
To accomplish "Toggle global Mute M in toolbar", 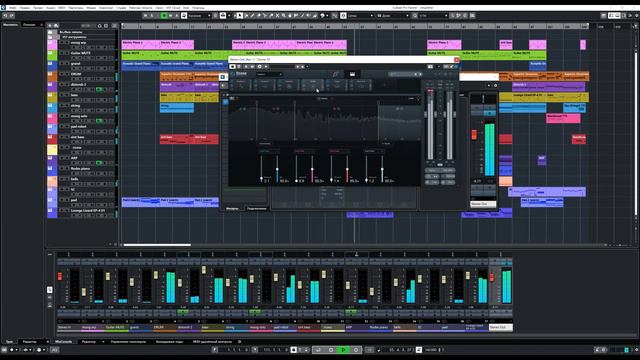I will pyautogui.click(x=145, y=16).
